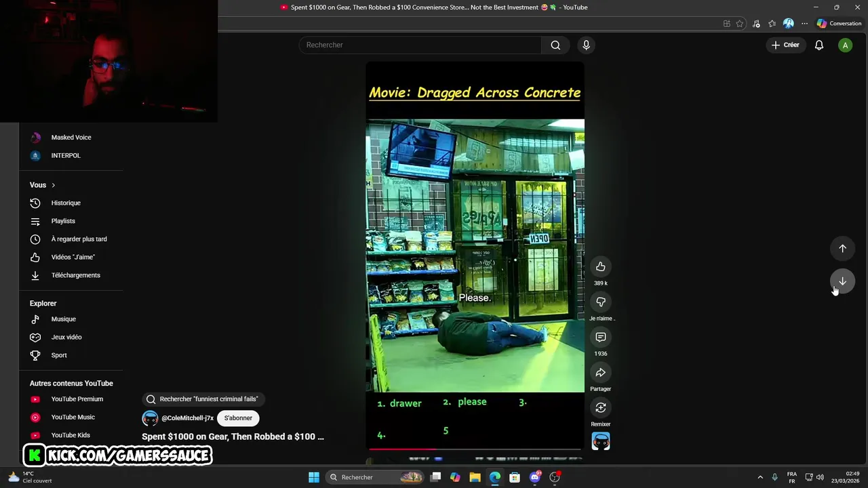Open File Explorer from the taskbar
This screenshot has width=868, height=488.
475,477
